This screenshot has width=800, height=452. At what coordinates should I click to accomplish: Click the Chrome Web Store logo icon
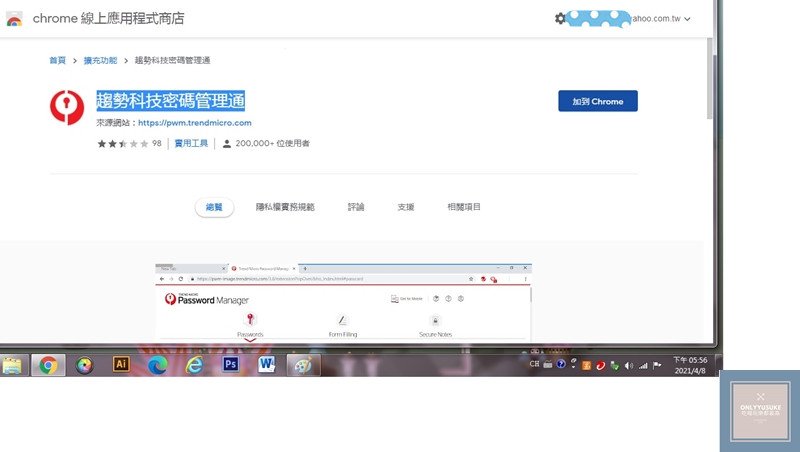14,19
